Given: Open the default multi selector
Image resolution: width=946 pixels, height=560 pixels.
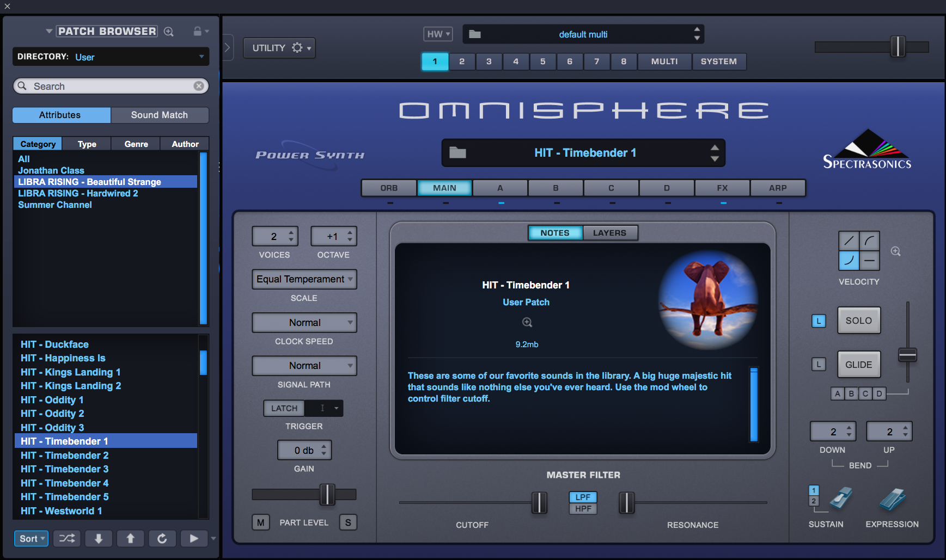Looking at the screenshot, I should (x=583, y=34).
